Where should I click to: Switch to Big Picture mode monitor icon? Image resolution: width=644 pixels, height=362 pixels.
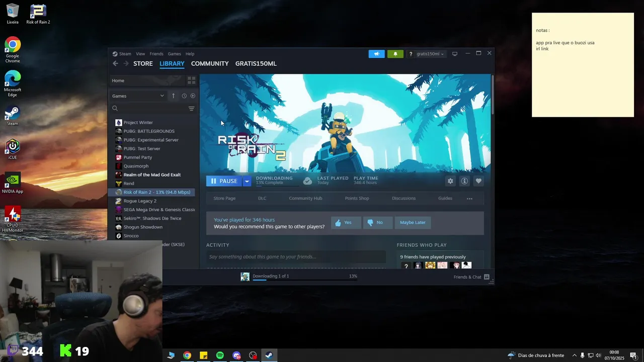pyautogui.click(x=455, y=54)
